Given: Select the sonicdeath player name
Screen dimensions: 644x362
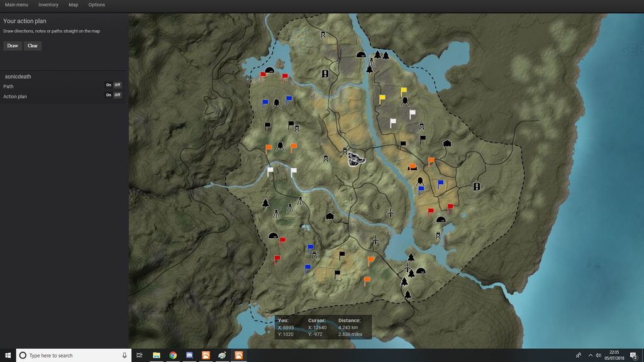Looking at the screenshot, I should (18, 76).
